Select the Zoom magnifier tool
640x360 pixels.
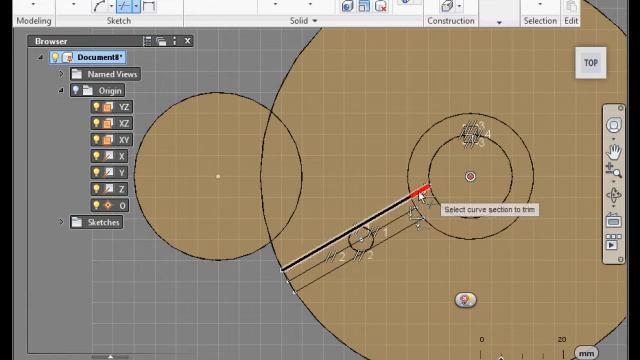click(613, 170)
